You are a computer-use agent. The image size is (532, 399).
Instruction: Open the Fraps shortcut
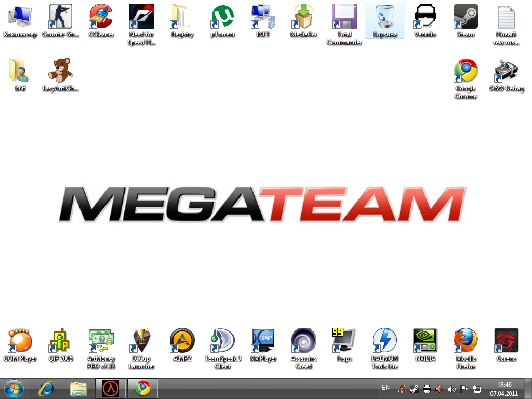[x=344, y=345]
